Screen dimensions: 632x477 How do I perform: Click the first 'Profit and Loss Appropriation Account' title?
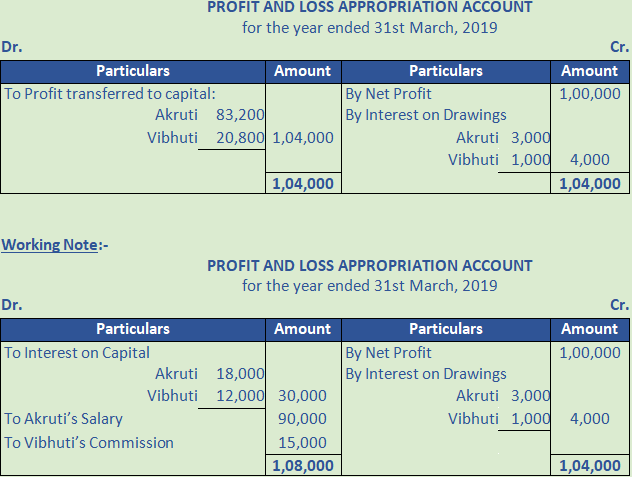(x=369, y=8)
